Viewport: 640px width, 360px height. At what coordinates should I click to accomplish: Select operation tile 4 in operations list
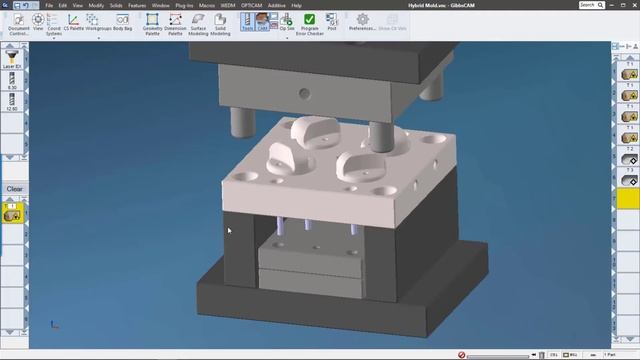point(629,136)
